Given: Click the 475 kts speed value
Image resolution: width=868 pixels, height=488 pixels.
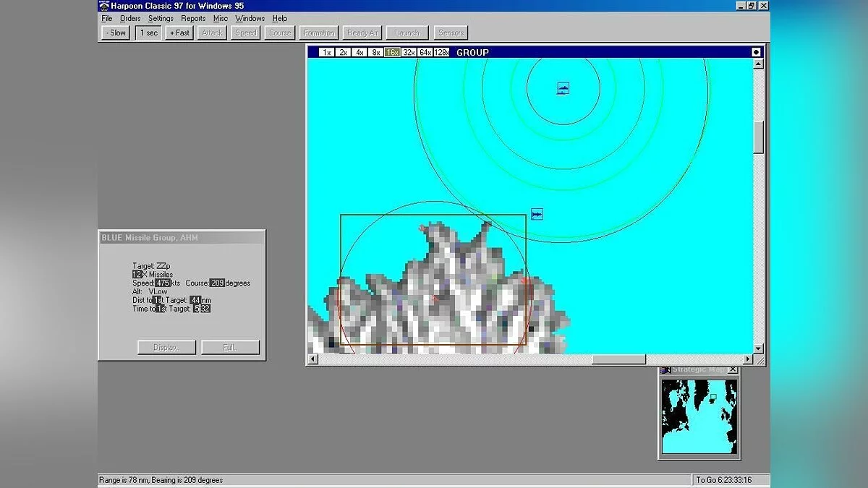Looking at the screenshot, I should click(163, 283).
